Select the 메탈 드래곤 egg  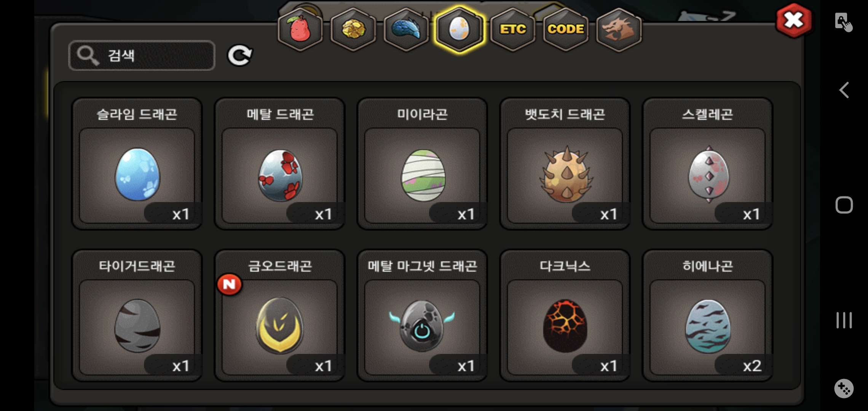pos(280,164)
